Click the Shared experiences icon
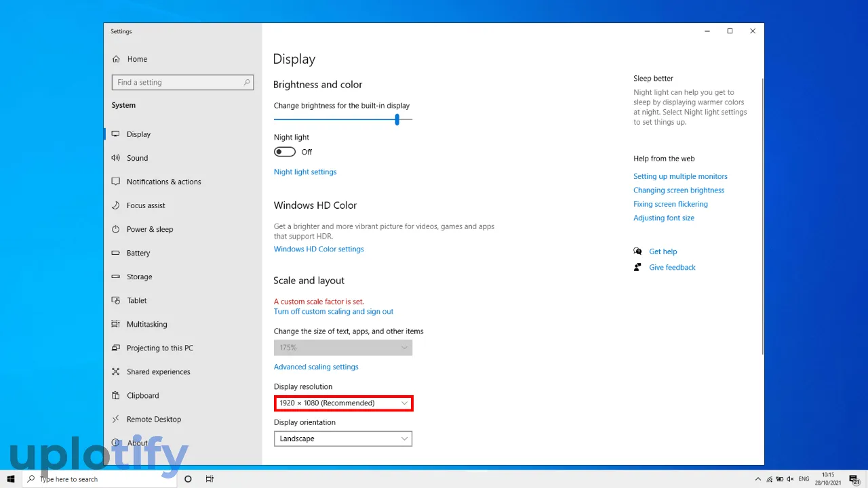Image resolution: width=868 pixels, height=488 pixels. (115, 371)
